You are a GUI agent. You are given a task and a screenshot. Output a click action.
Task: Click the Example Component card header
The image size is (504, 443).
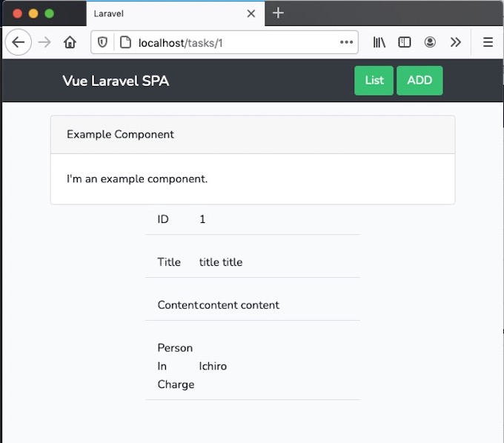click(x=252, y=134)
